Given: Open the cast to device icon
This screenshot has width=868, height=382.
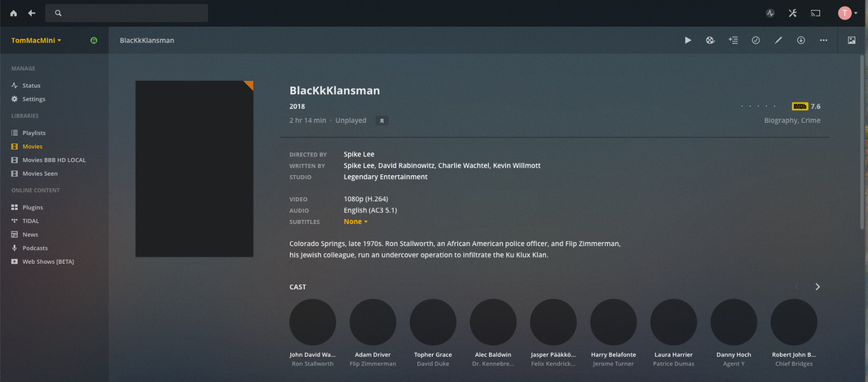Looking at the screenshot, I should [x=815, y=13].
